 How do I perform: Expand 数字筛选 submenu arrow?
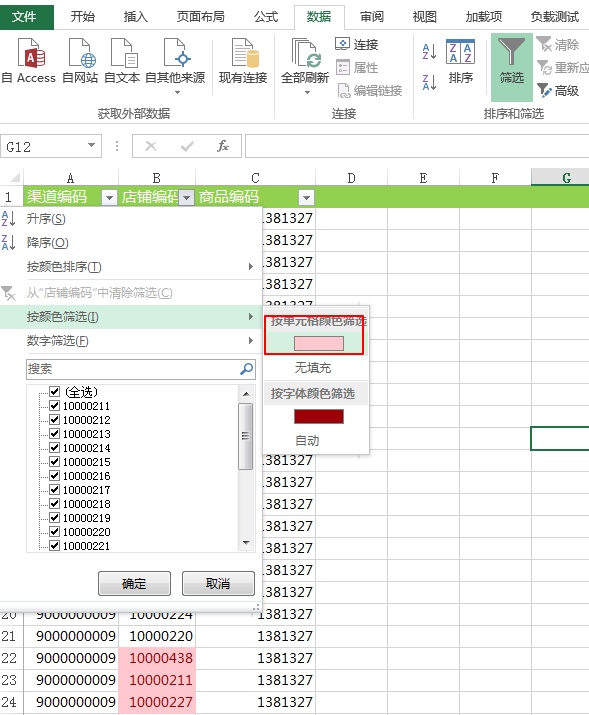[x=250, y=340]
